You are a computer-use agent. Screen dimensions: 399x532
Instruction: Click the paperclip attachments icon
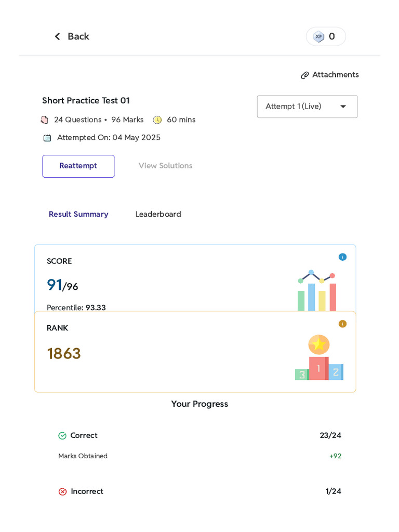click(304, 75)
